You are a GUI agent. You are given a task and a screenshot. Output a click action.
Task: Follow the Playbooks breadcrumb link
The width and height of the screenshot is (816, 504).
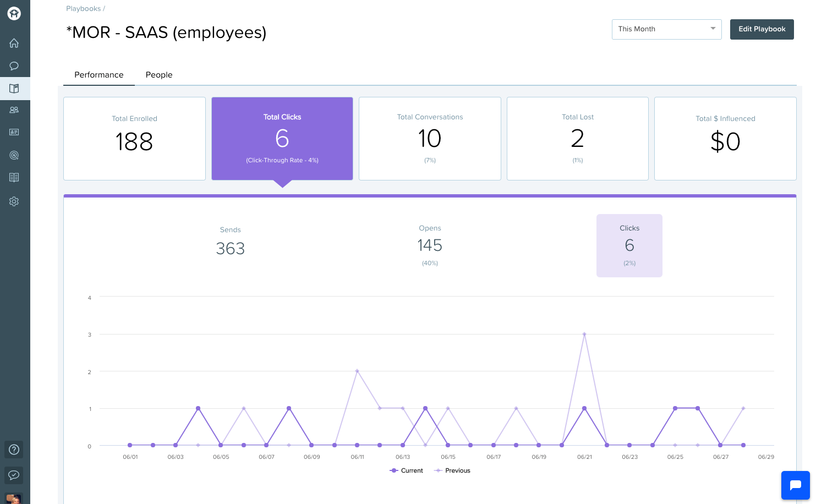click(84, 9)
